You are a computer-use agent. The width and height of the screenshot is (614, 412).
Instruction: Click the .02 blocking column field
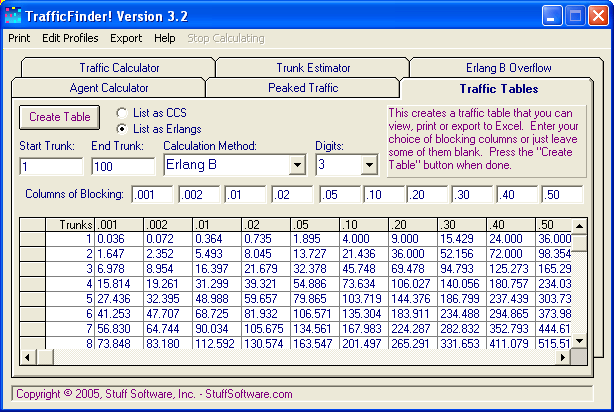coord(292,195)
